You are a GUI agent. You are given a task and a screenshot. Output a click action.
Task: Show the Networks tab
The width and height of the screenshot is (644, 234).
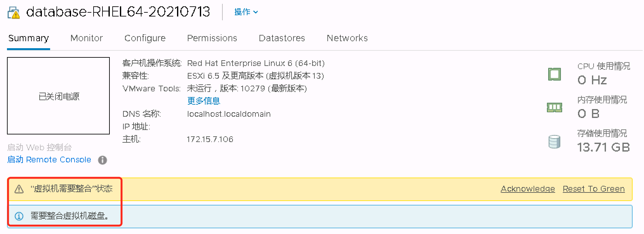coord(347,38)
